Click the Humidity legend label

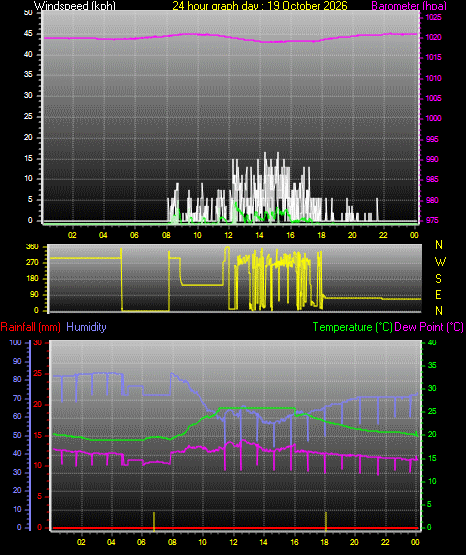[x=86, y=327]
